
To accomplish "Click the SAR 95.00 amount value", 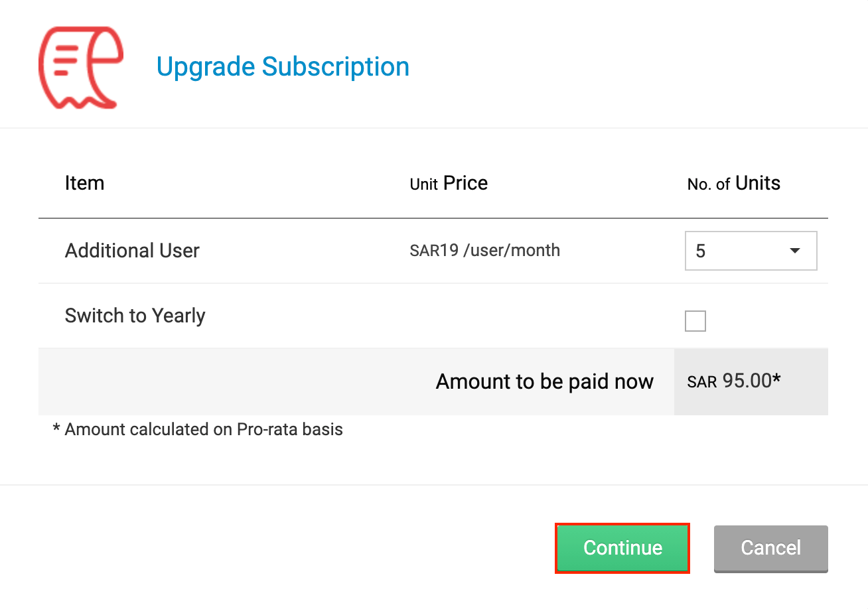I will 734,381.
